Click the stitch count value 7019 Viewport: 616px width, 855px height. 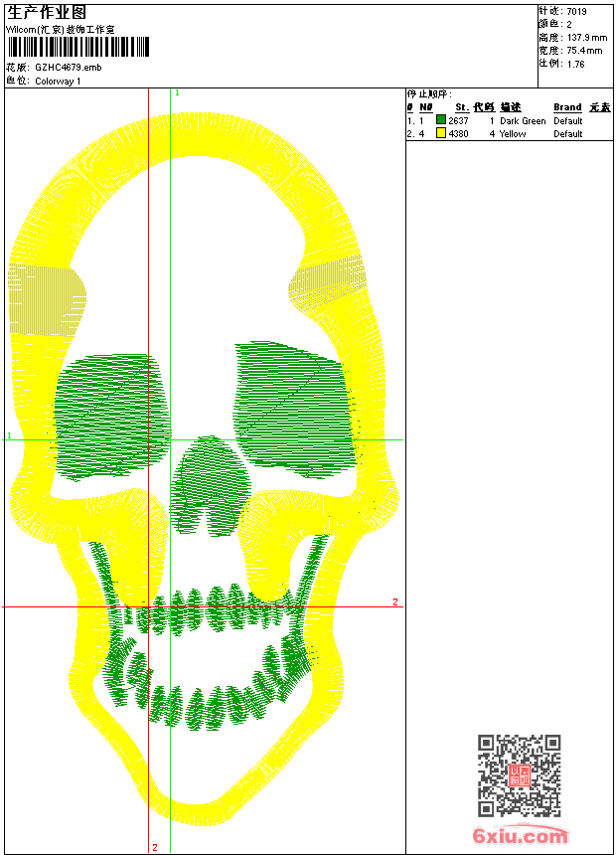(576, 12)
